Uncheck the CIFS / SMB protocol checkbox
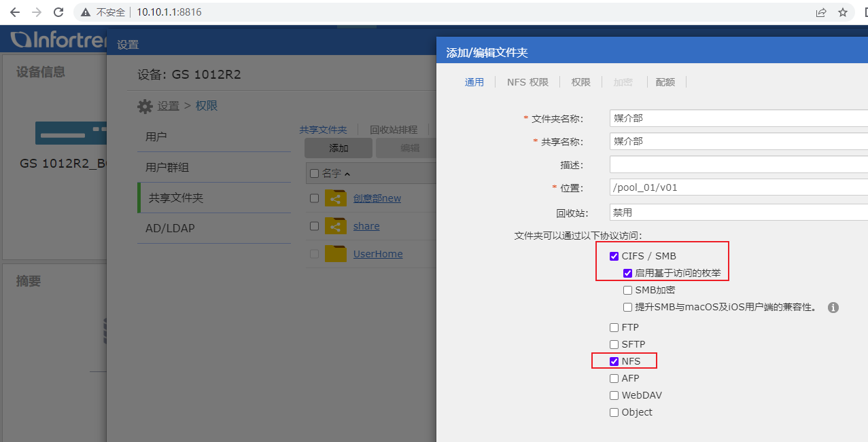Viewport: 868px width, 442px height. [x=614, y=257]
